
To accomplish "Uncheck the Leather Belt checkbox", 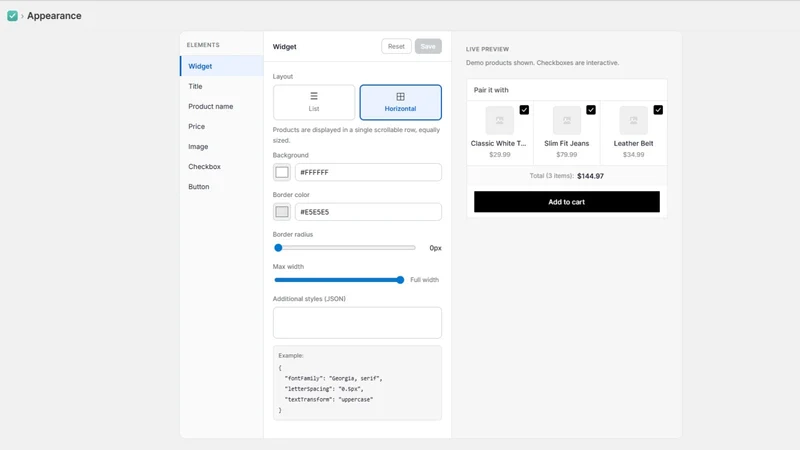I will pyautogui.click(x=658, y=110).
